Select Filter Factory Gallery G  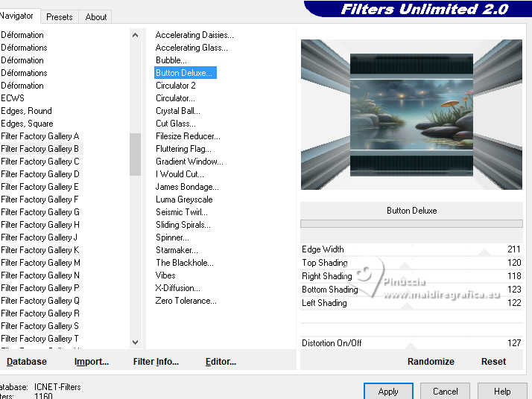[x=40, y=212]
